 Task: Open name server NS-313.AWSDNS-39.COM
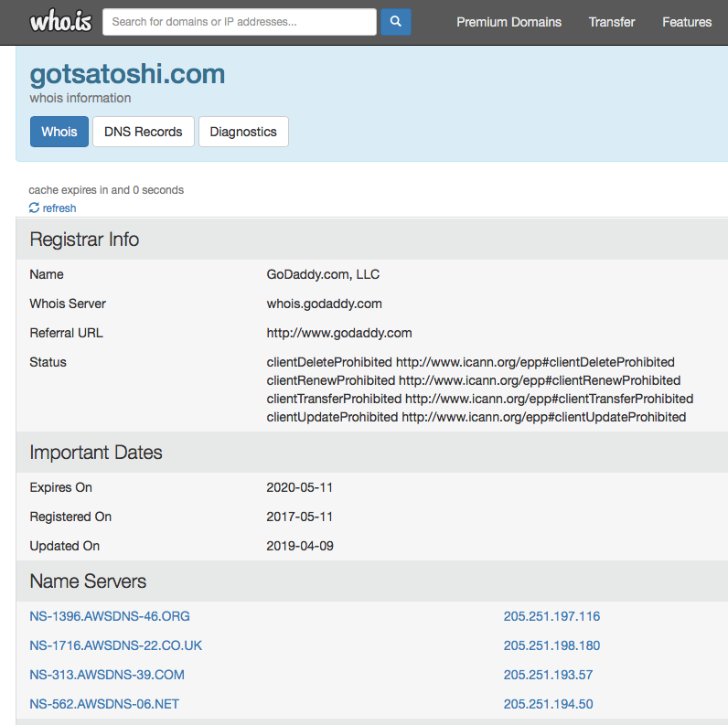pos(107,675)
